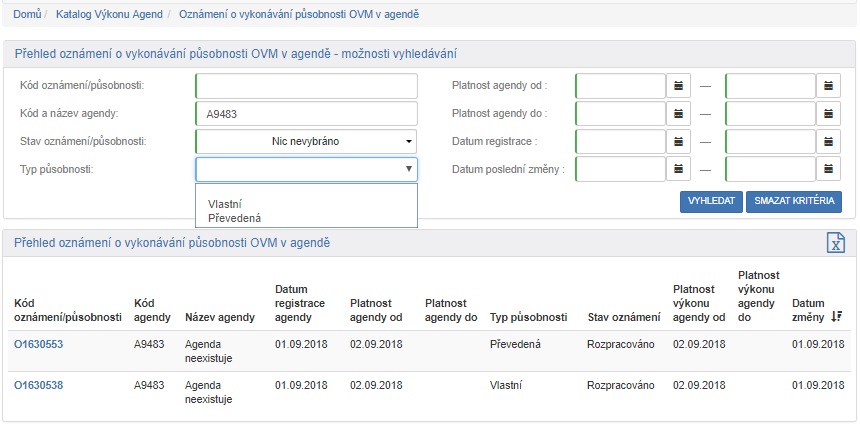Screen dimensions: 860x426
Task: Open record O1630553 link
Action: pos(38,344)
